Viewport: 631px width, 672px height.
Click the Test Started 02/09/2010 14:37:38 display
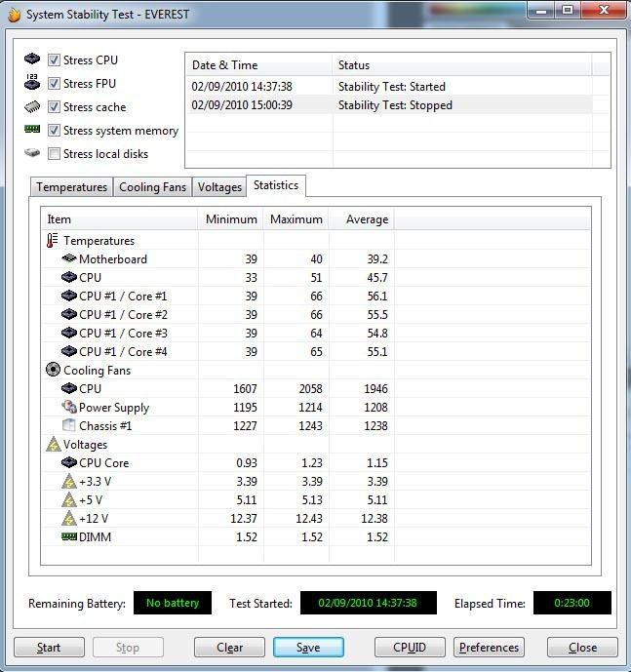(x=368, y=603)
